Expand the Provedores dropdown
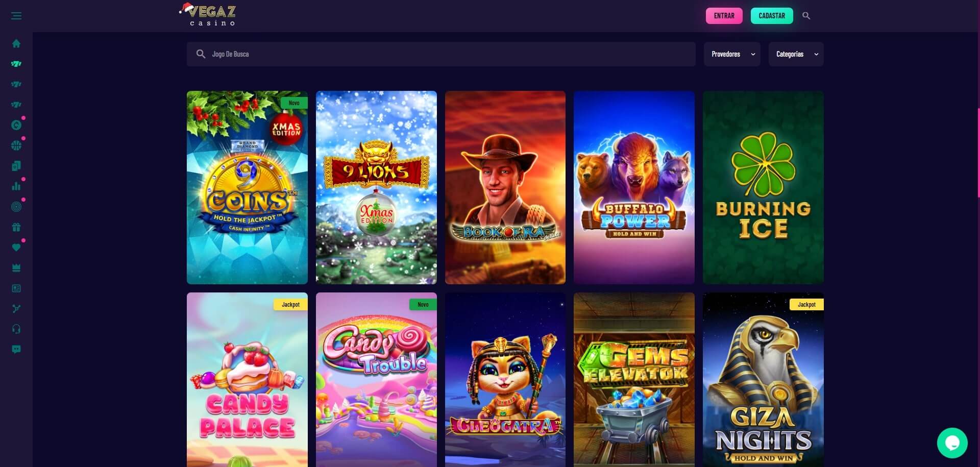The image size is (980, 467). click(x=732, y=54)
